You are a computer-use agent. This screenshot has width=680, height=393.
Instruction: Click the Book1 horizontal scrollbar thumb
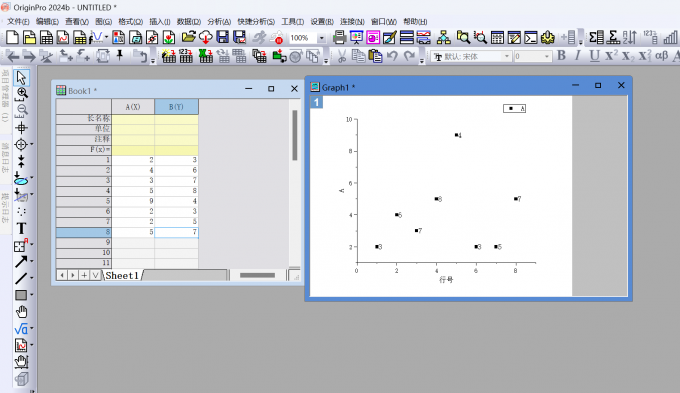[257, 275]
